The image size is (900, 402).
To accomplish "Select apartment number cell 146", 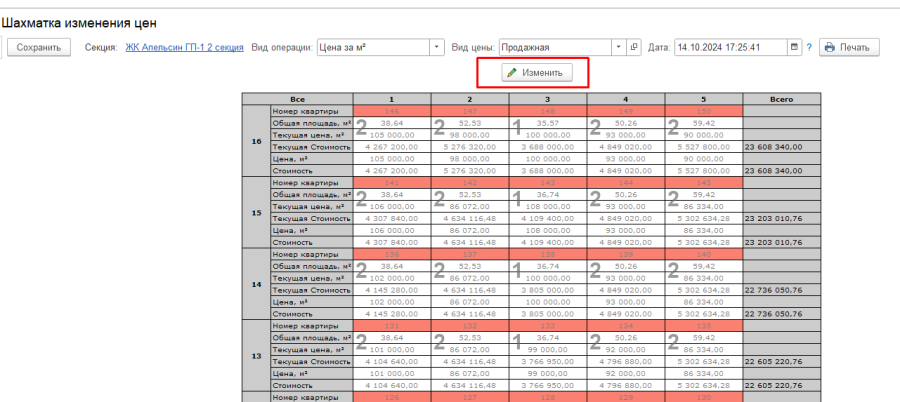I will (x=392, y=111).
